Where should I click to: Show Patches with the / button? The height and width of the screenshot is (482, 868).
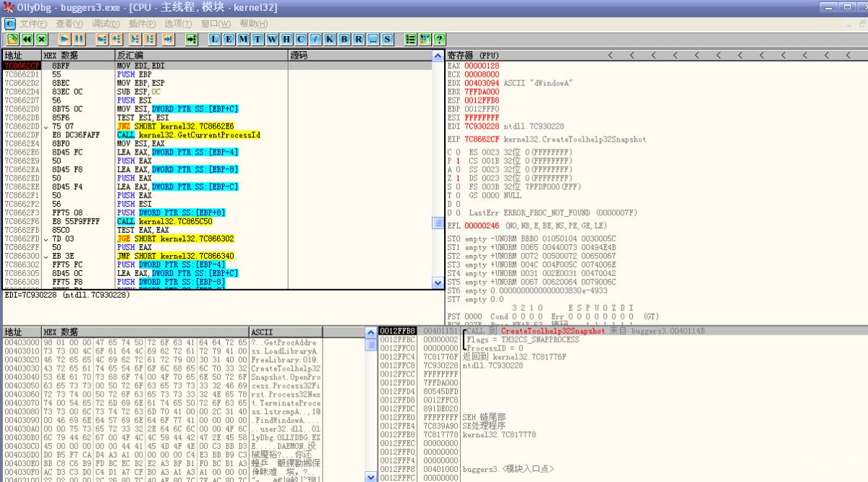click(x=315, y=39)
